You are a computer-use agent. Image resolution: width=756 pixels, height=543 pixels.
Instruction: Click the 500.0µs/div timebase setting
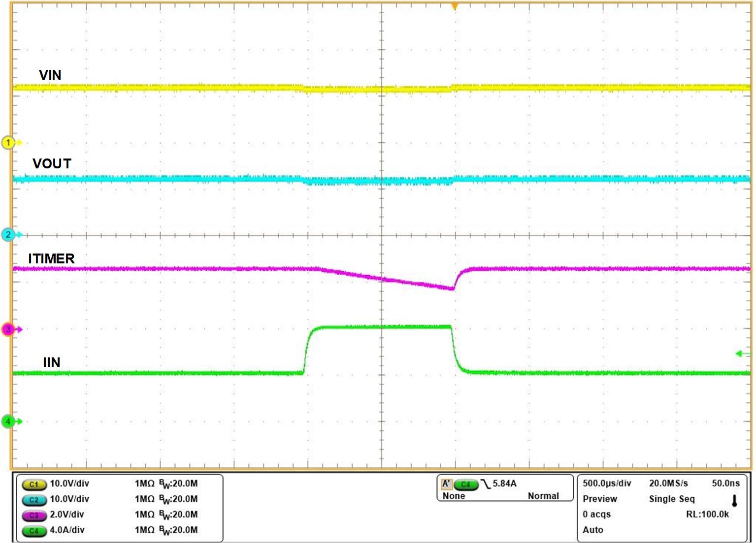pyautogui.click(x=606, y=483)
